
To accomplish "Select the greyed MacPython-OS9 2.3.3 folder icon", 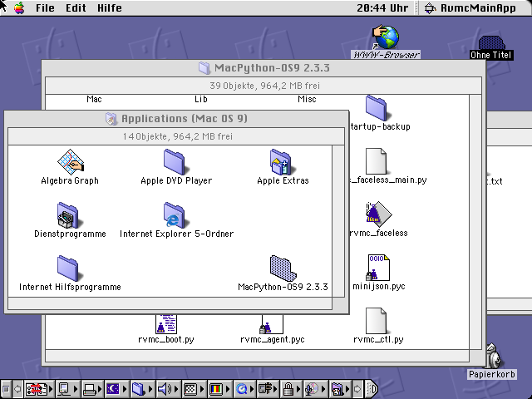I will tap(283, 268).
